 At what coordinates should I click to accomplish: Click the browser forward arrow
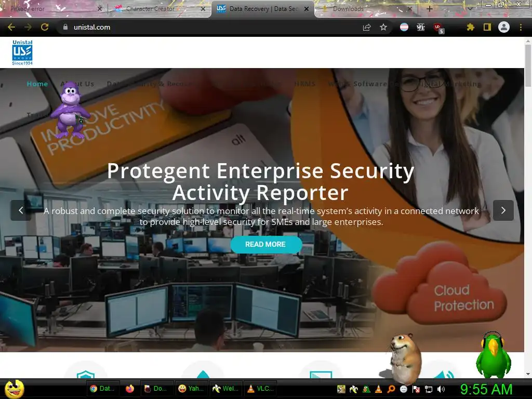pos(28,27)
